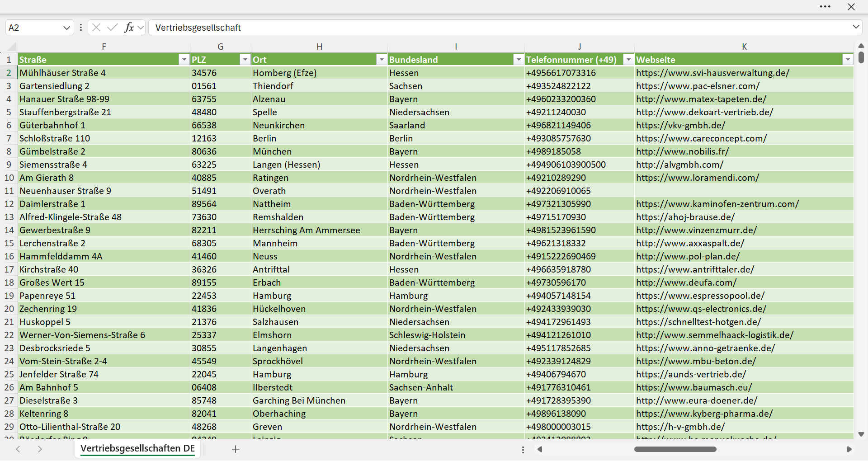This screenshot has width=868, height=461.
Task: Expand the formula bar with chevron
Action: pos(856,27)
